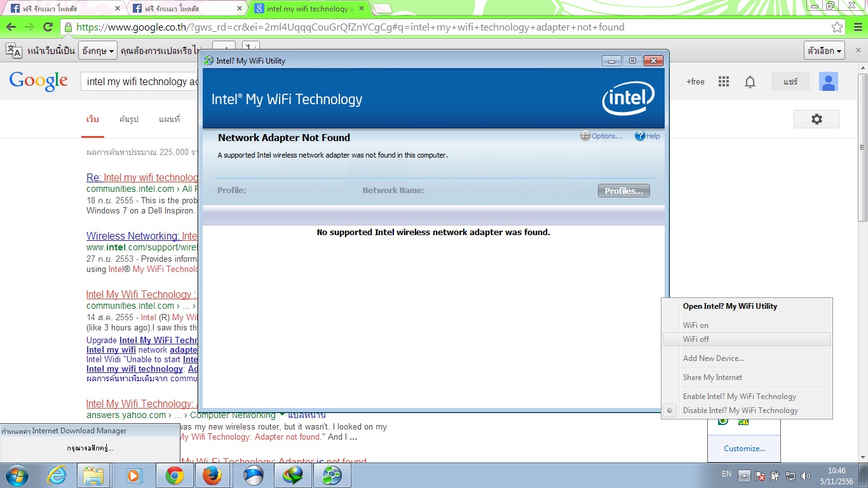The height and width of the screenshot is (488, 868).
Task: Click the แชร์ share button
Action: (x=790, y=81)
